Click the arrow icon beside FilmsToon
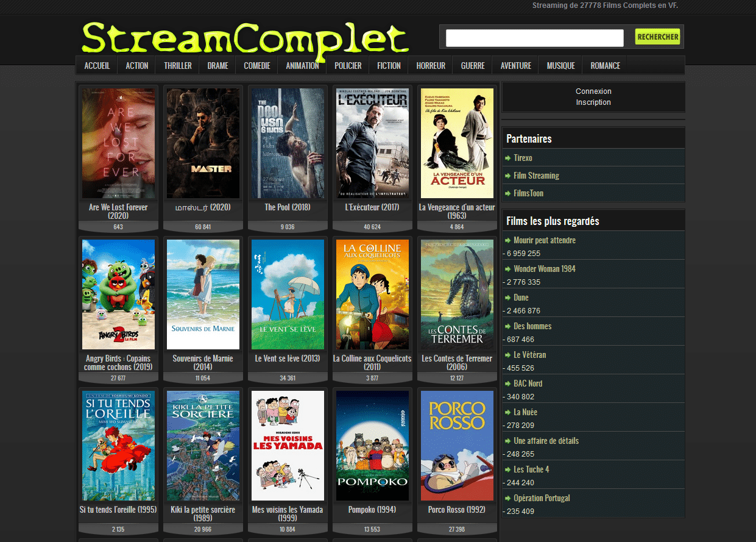 [x=508, y=193]
